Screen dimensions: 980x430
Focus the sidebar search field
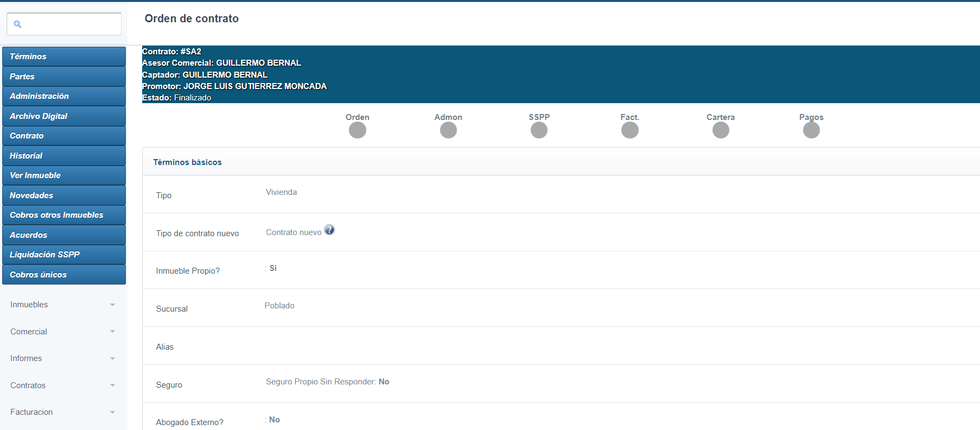[64, 24]
